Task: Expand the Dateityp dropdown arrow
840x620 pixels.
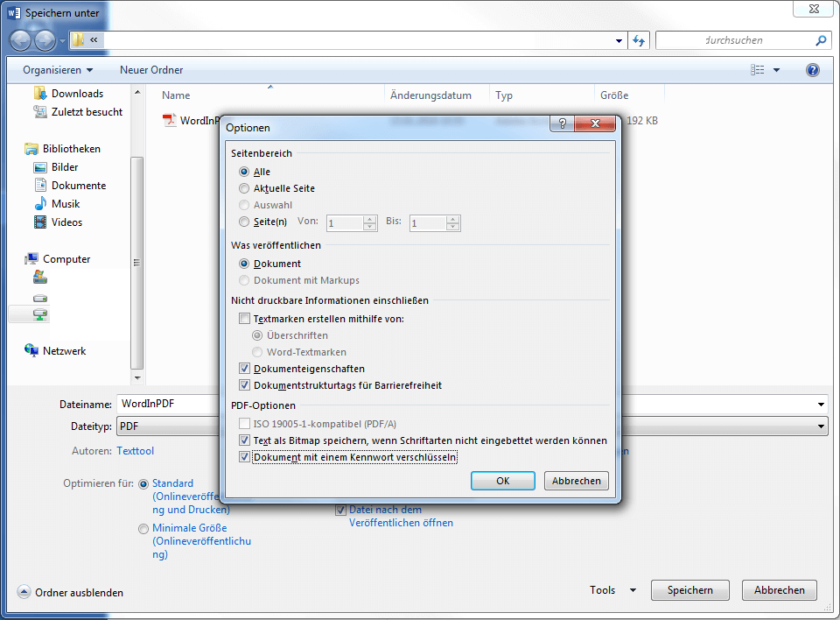Action: [821, 426]
